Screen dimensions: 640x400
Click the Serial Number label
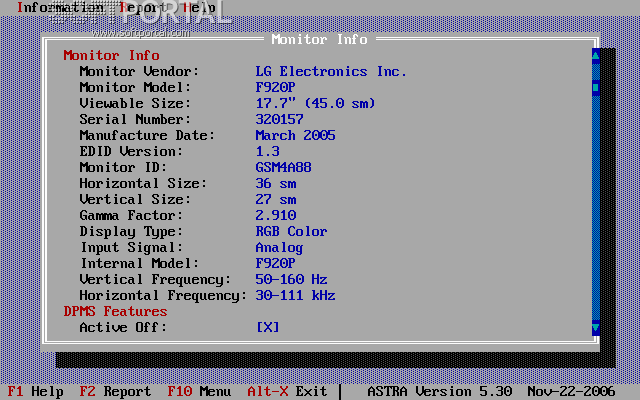click(135, 119)
